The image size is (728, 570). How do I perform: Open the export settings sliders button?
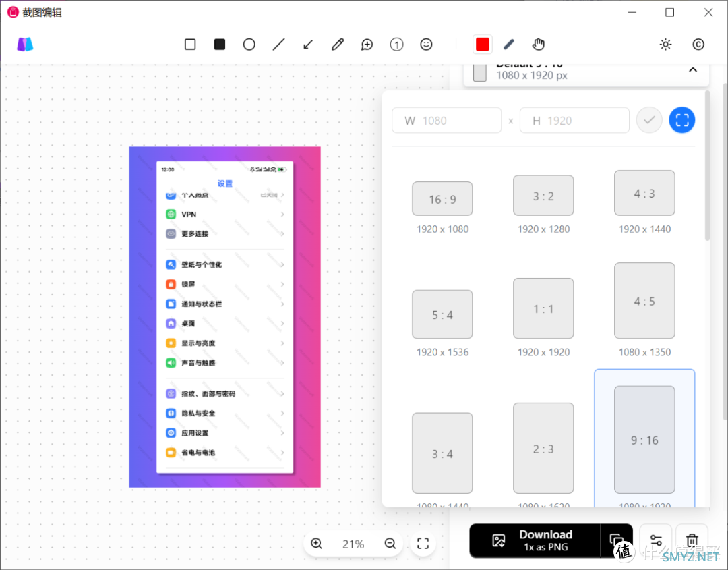click(x=656, y=541)
